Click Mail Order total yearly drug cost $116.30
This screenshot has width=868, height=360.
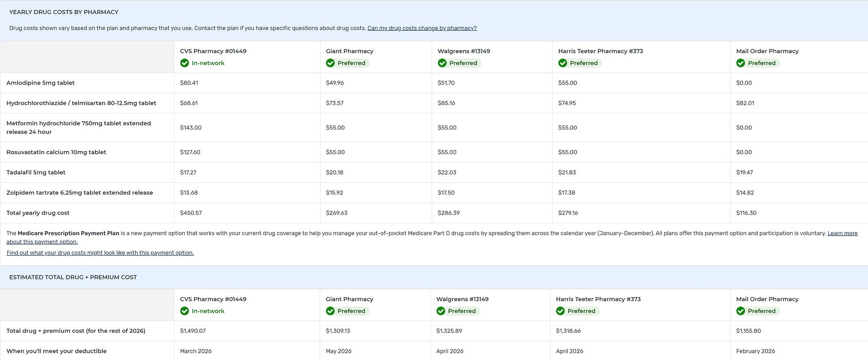[x=746, y=213]
